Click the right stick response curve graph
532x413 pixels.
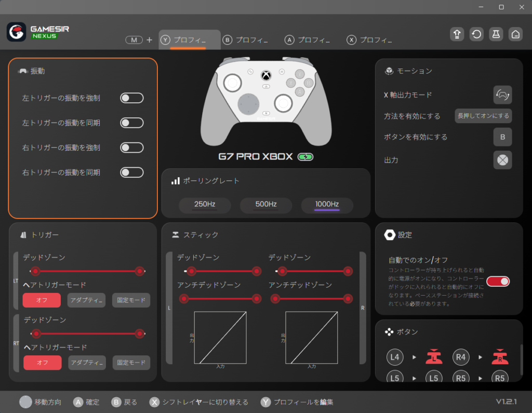[312, 338]
